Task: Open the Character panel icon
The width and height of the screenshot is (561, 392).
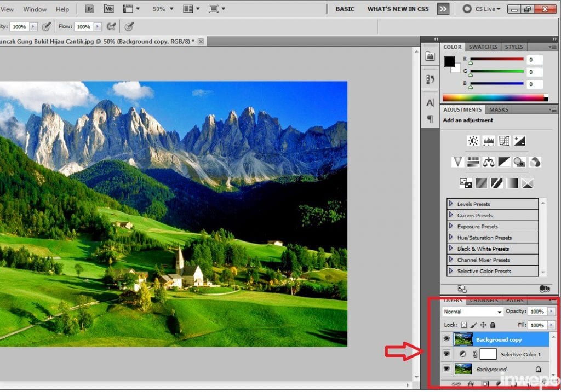Action: (x=430, y=102)
